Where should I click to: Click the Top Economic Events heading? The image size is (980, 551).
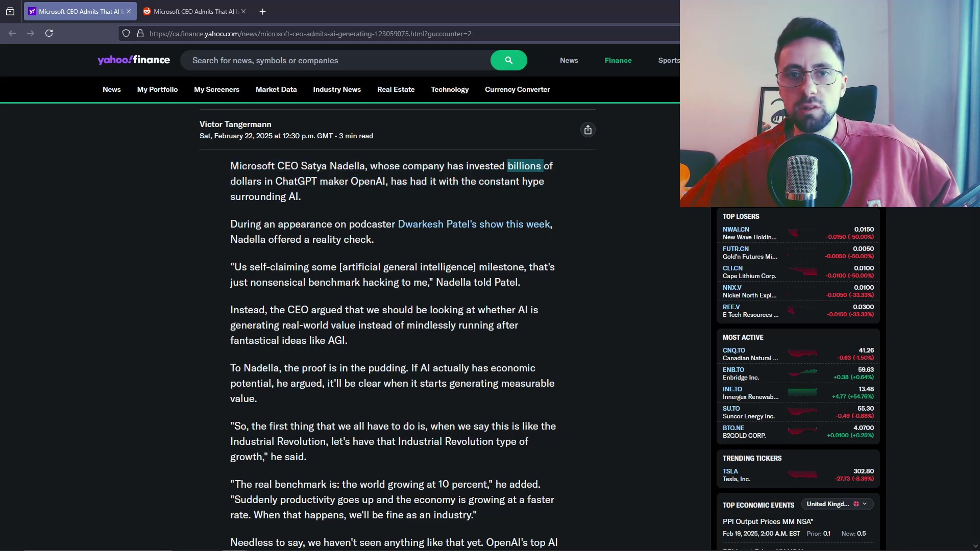click(x=758, y=505)
